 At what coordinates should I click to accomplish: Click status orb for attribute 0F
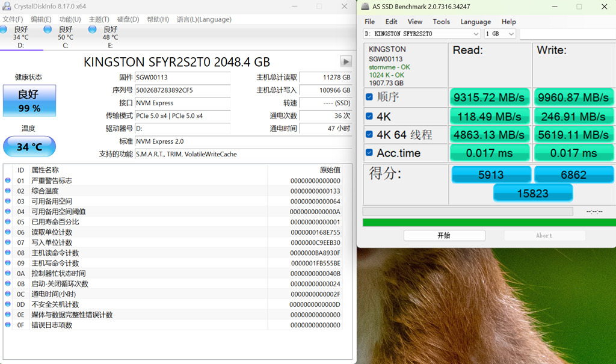click(x=8, y=325)
